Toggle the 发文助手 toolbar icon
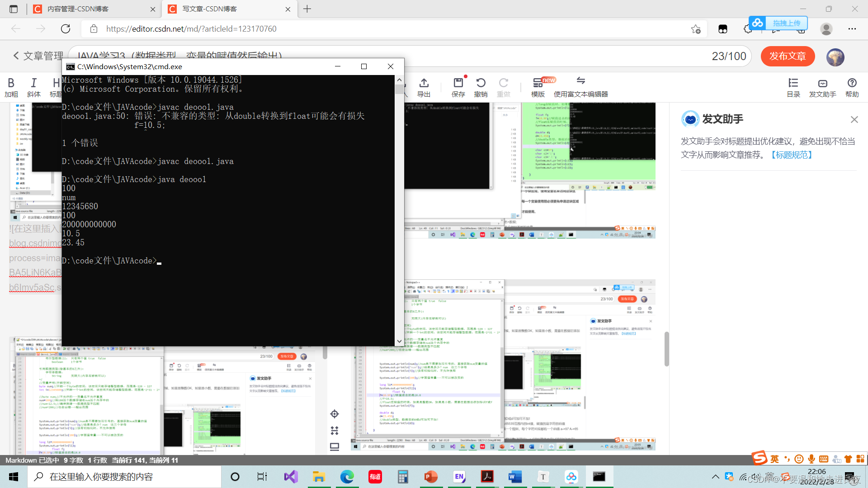Viewport: 868px width, 488px height. [822, 87]
